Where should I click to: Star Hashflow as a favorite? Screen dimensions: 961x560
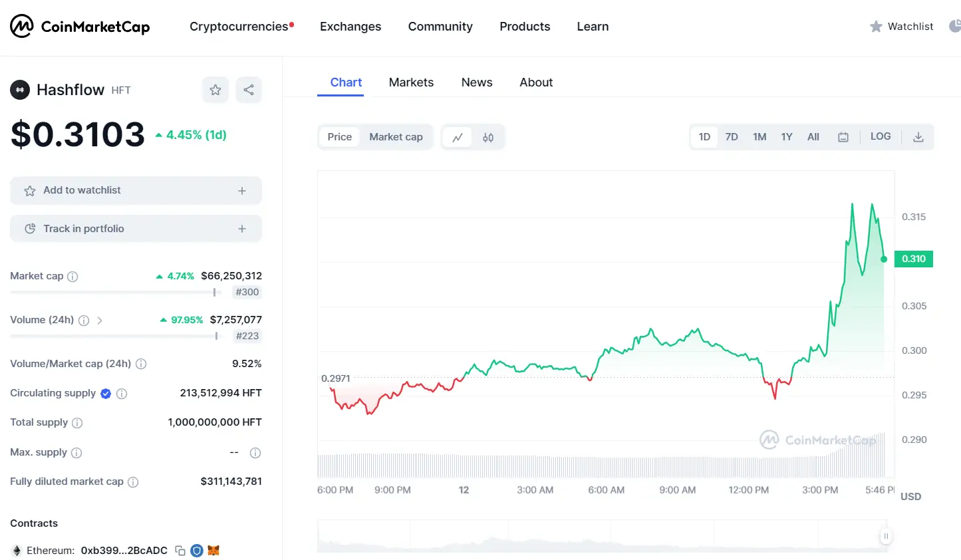coord(215,90)
